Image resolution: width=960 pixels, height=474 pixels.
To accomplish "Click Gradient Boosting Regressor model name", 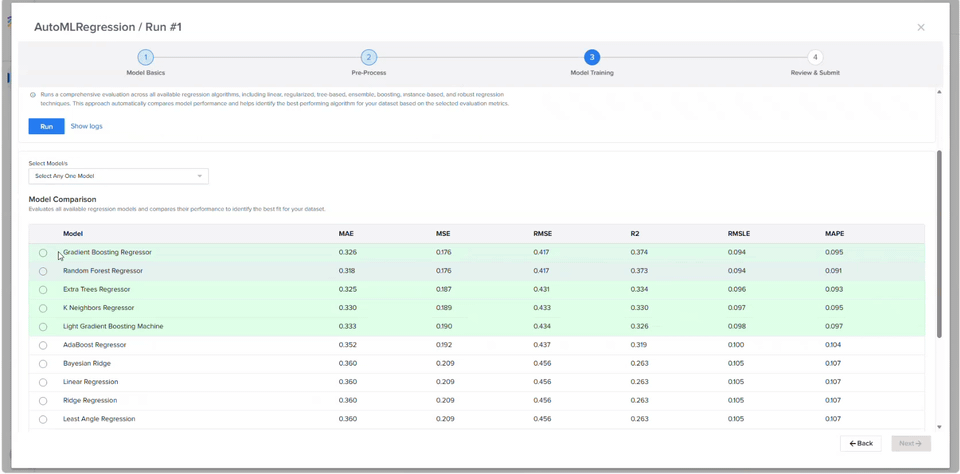I will [x=107, y=252].
